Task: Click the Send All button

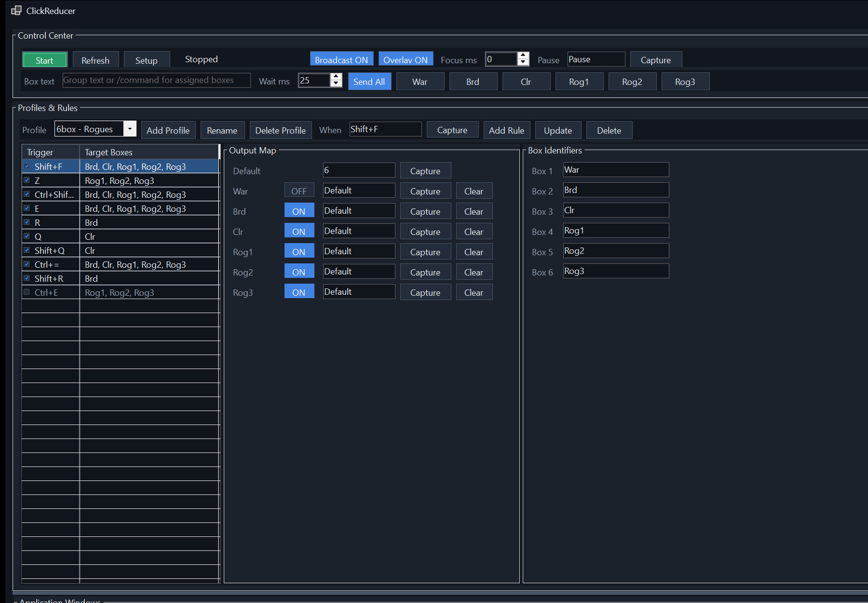Action: 369,81
